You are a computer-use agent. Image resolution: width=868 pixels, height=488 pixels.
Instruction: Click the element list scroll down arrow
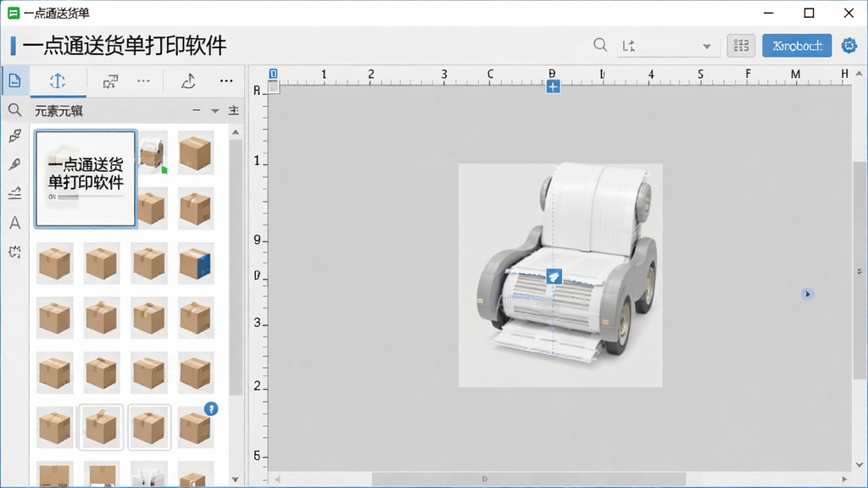[236, 480]
